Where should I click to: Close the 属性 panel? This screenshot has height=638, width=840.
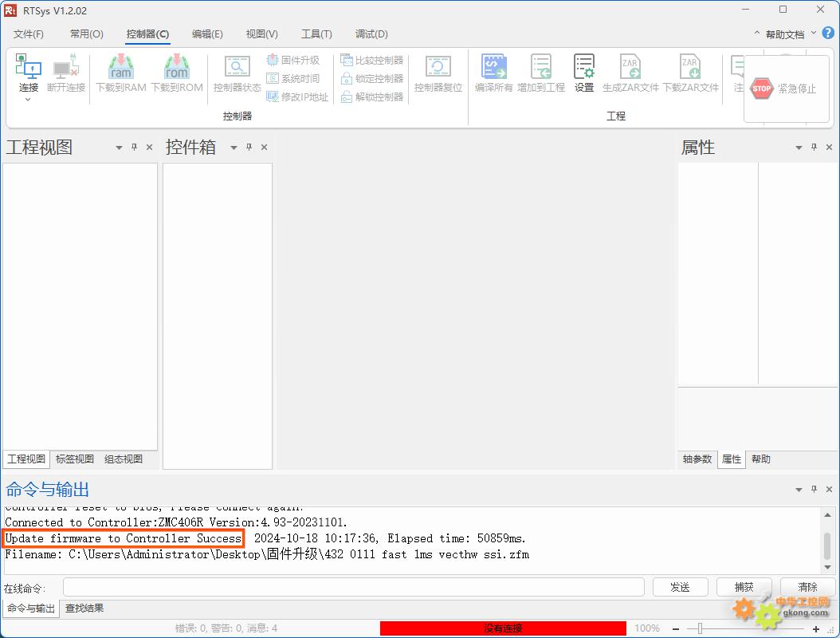point(830,147)
